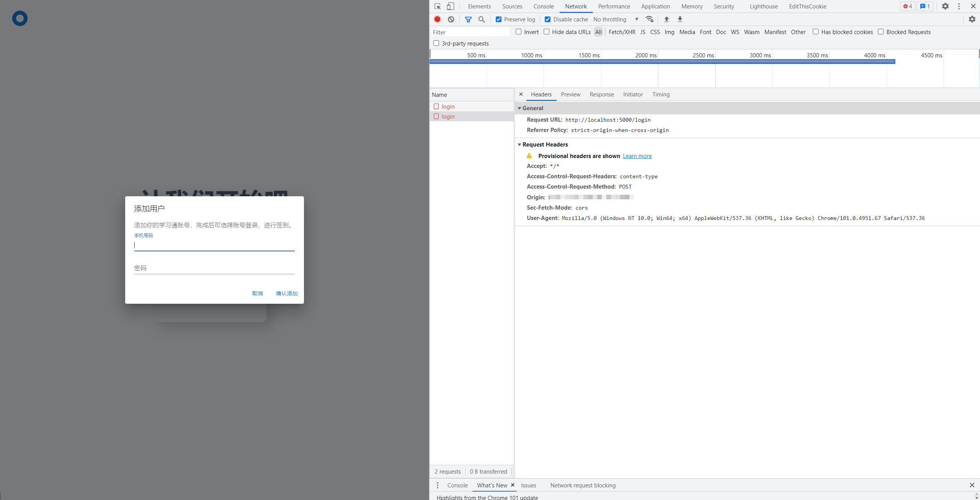Clear the network log icon
This screenshot has width=980, height=500.
pyautogui.click(x=451, y=19)
